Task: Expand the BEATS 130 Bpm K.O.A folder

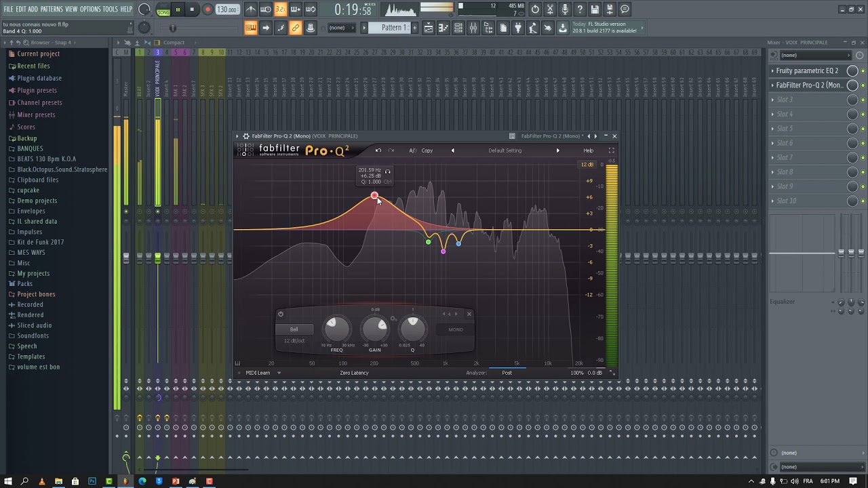Action: [46, 159]
